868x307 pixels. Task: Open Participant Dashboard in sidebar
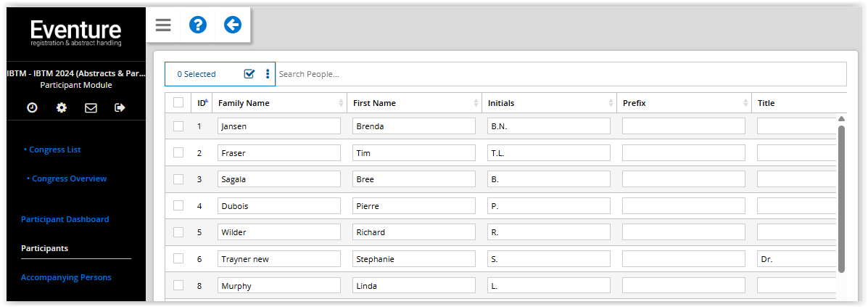point(65,219)
